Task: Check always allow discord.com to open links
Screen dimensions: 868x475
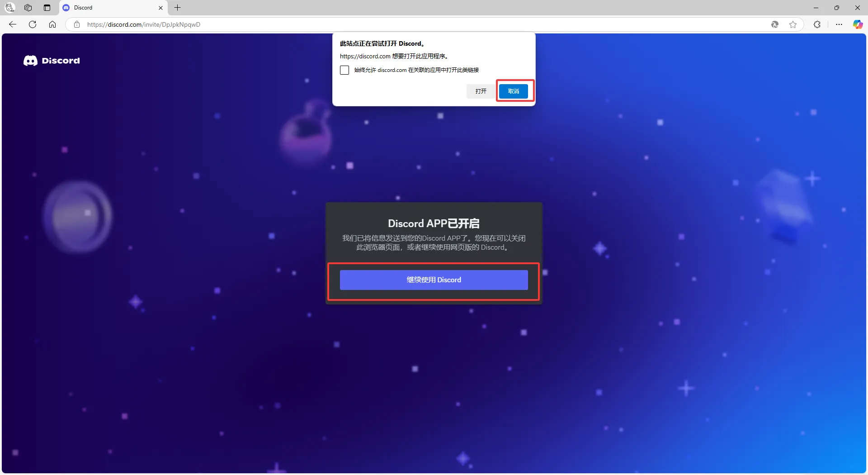Action: (x=344, y=70)
